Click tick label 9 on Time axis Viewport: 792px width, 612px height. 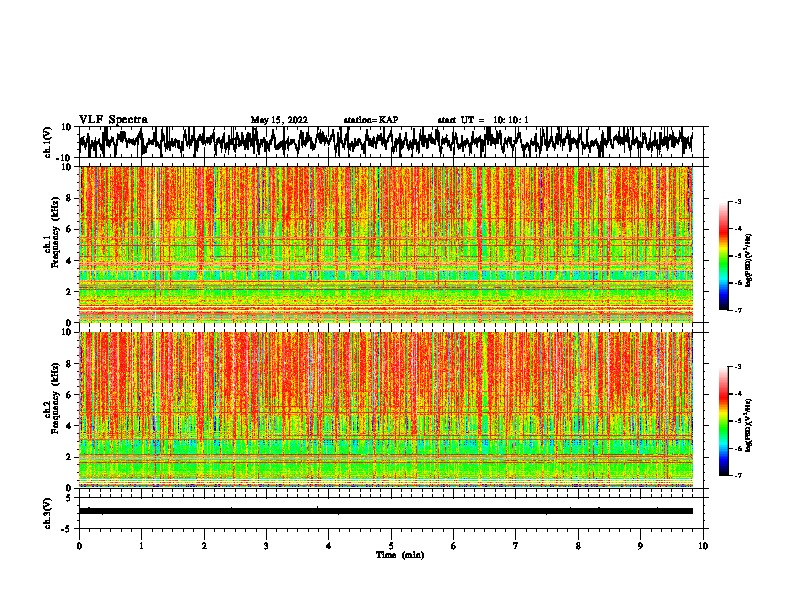tap(640, 546)
